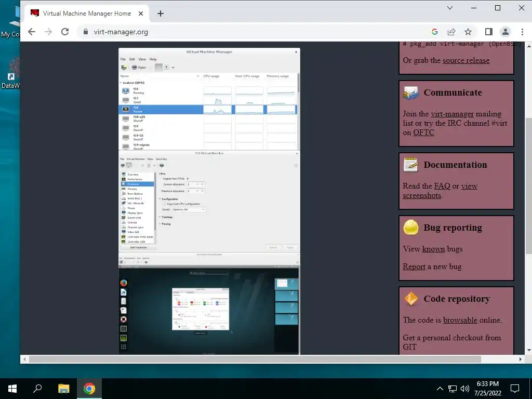This screenshot has height=399, width=532.
Task: Open File Explorer from the taskbar
Action: [x=63, y=389]
